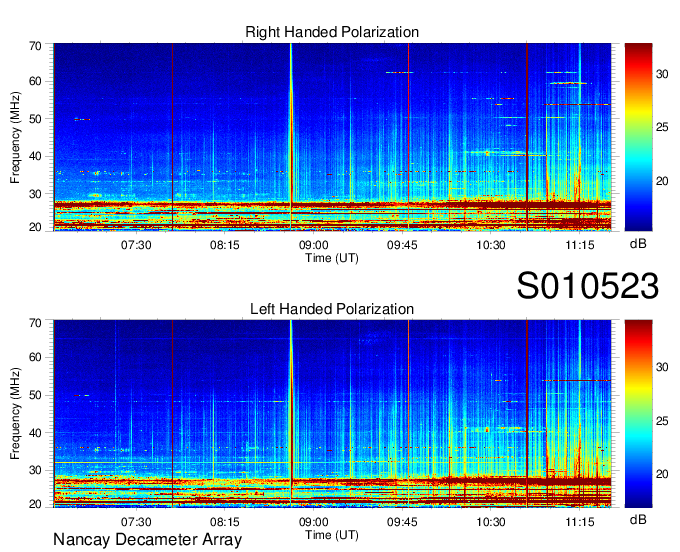Click the 09:00 tick of Left Handed plot
Screen dimensions: 680x552
[x=313, y=522]
